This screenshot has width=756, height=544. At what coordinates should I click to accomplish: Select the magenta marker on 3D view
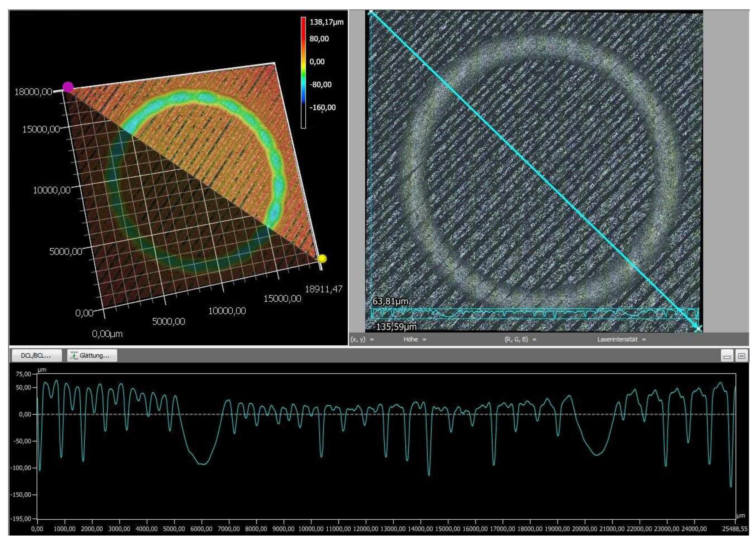point(68,87)
